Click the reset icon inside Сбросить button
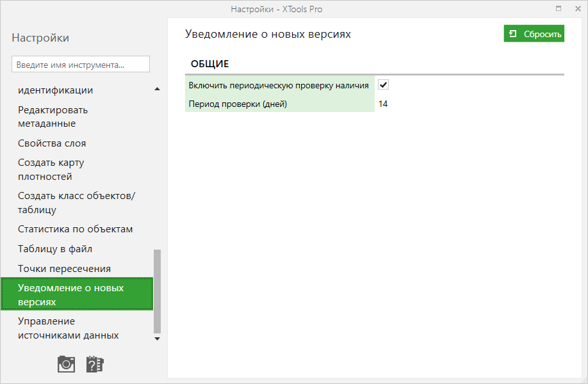Screen dimensions: 588x384 point(512,34)
